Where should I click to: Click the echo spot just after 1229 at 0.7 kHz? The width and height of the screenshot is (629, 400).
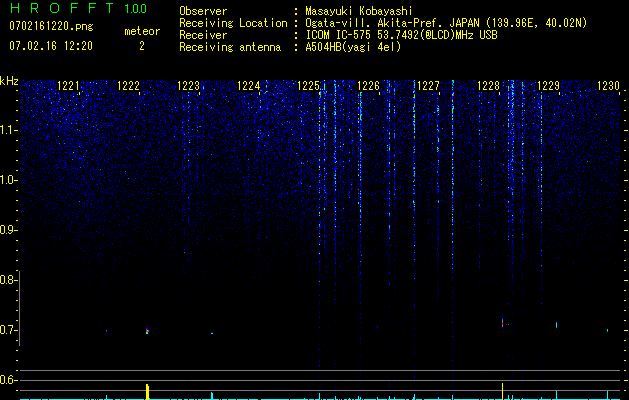[556, 325]
